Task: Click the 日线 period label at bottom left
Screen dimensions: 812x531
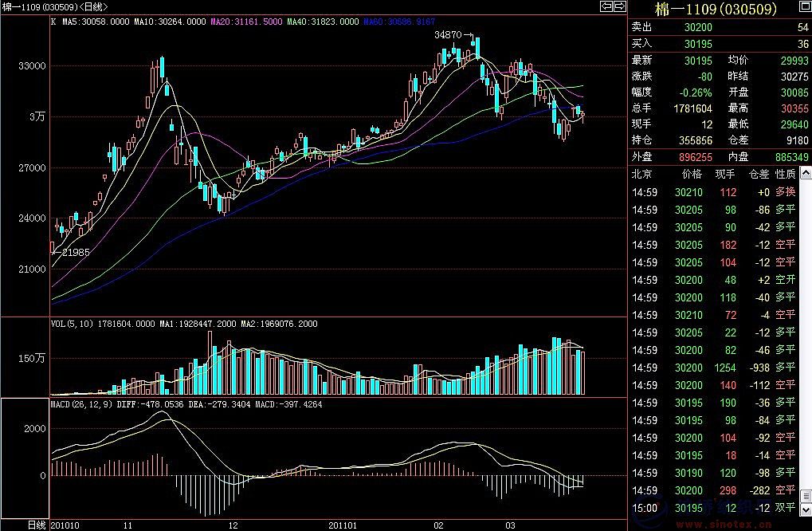Action: 37,525
